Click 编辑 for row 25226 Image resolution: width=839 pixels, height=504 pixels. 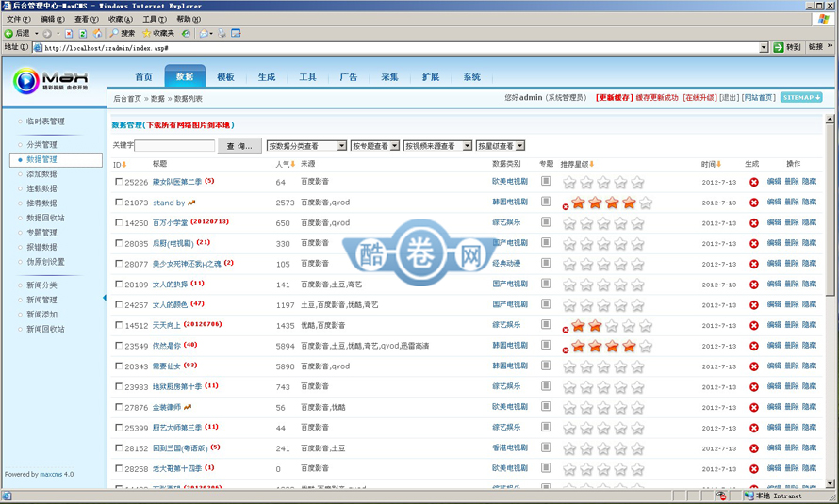tap(774, 181)
